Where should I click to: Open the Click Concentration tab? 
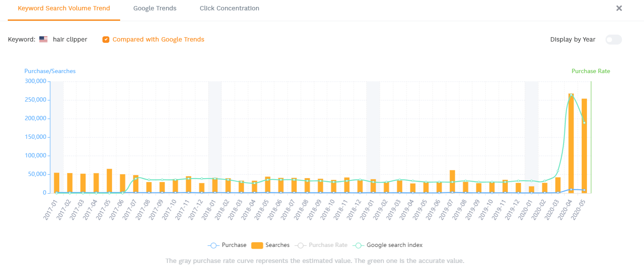229,8
